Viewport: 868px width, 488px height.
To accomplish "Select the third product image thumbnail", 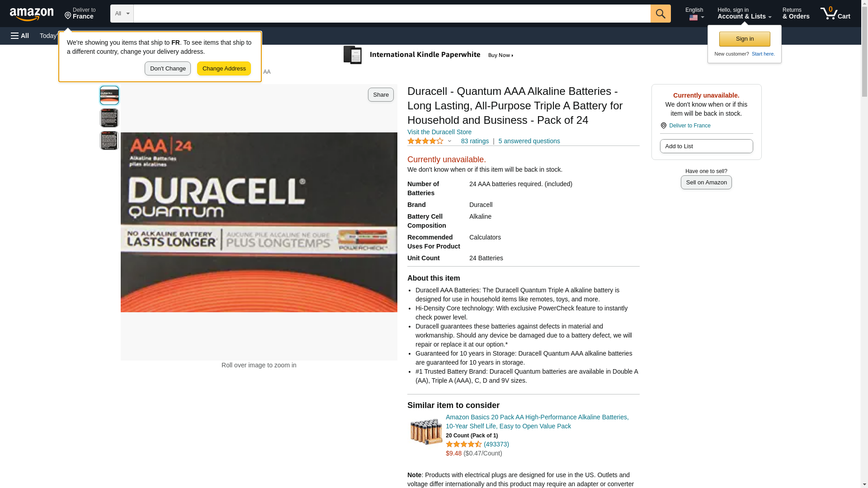I will (x=109, y=141).
